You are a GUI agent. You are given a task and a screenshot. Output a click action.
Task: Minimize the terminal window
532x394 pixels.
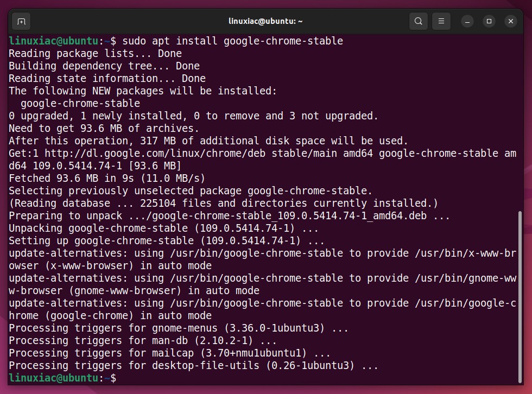[x=467, y=21]
